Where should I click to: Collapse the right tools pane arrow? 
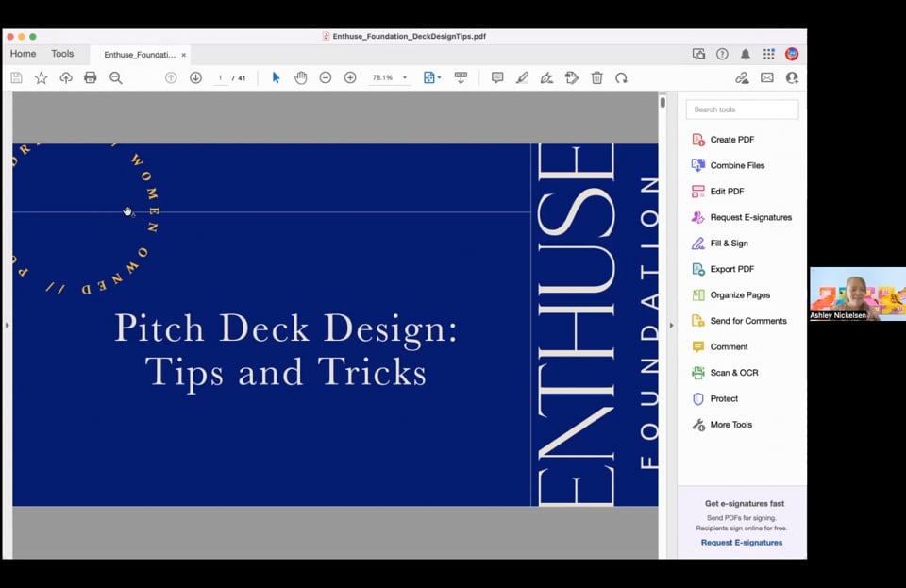pos(671,326)
